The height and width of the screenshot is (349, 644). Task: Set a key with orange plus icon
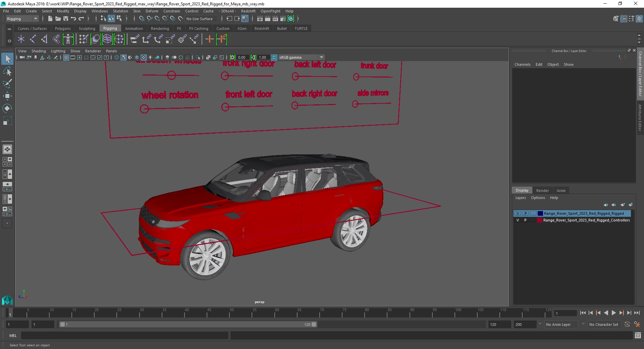pyautogui.click(x=209, y=39)
